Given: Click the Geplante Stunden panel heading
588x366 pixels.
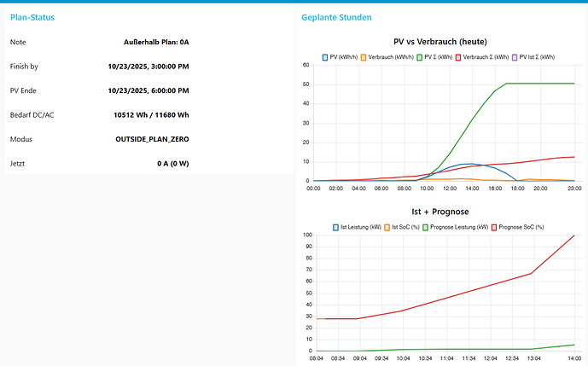Looking at the screenshot, I should (336, 17).
